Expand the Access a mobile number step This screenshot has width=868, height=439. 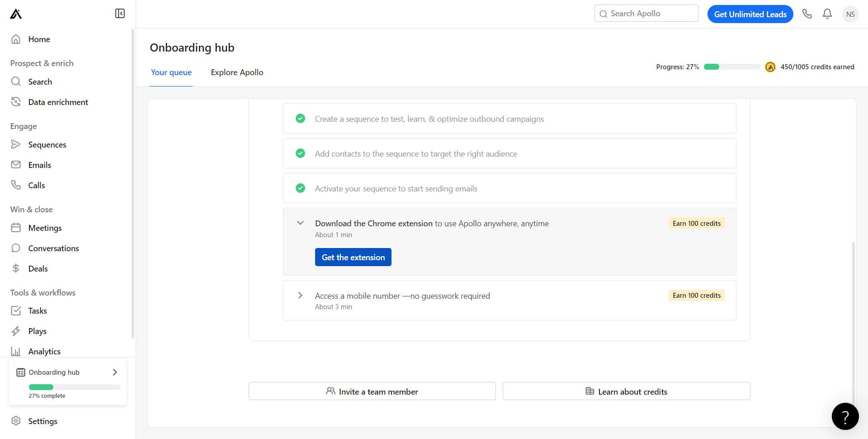pyautogui.click(x=300, y=296)
